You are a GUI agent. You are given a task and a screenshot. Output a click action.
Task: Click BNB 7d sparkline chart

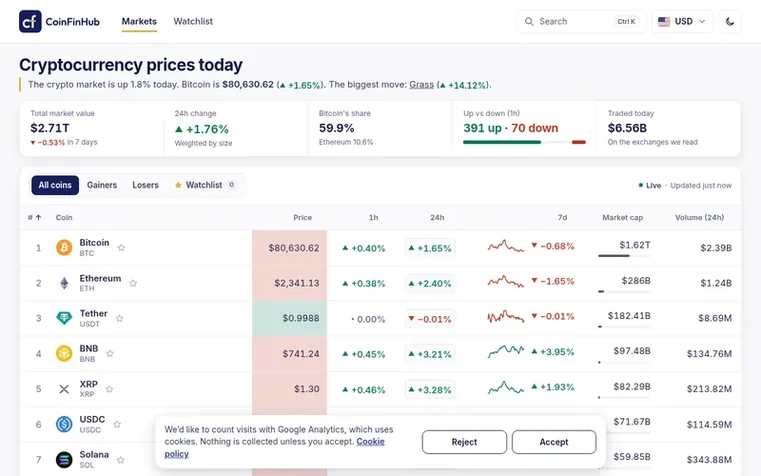pos(506,351)
